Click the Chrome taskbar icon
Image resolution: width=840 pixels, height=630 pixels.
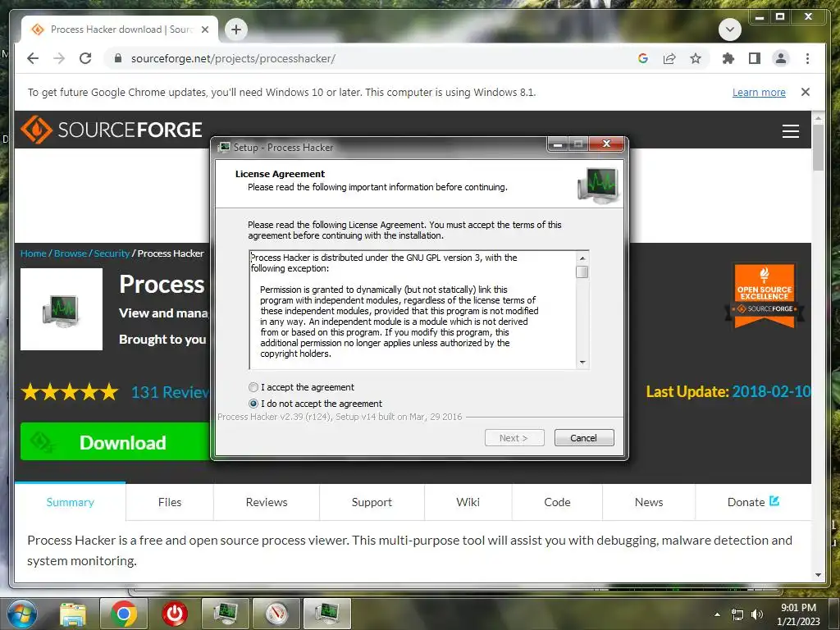click(123, 614)
